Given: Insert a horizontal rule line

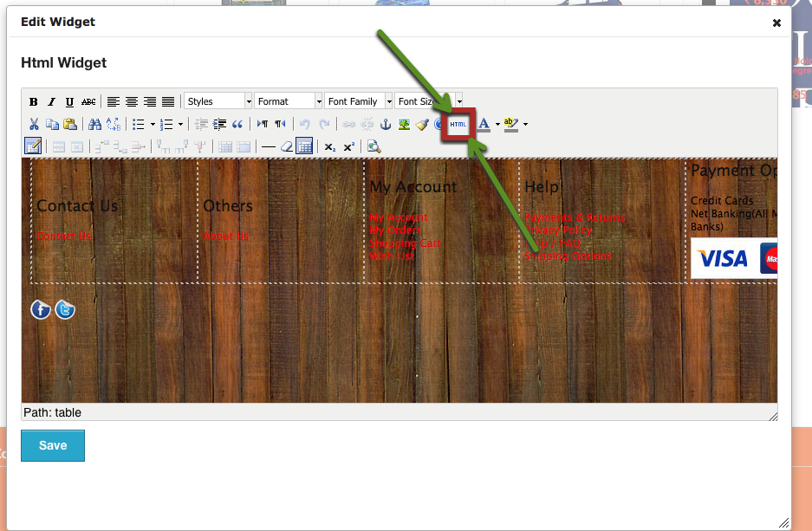Looking at the screenshot, I should click(x=269, y=147).
